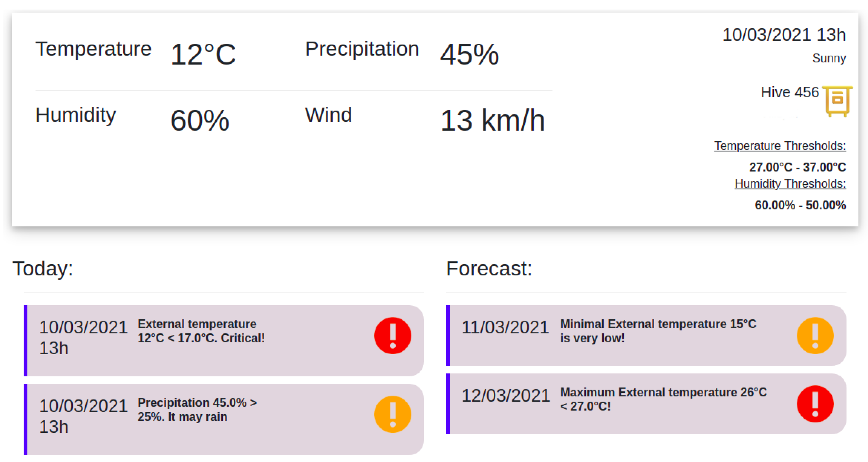Image resolution: width=868 pixels, height=462 pixels.
Task: Click the 45% precipitation value
Action: [x=469, y=55]
